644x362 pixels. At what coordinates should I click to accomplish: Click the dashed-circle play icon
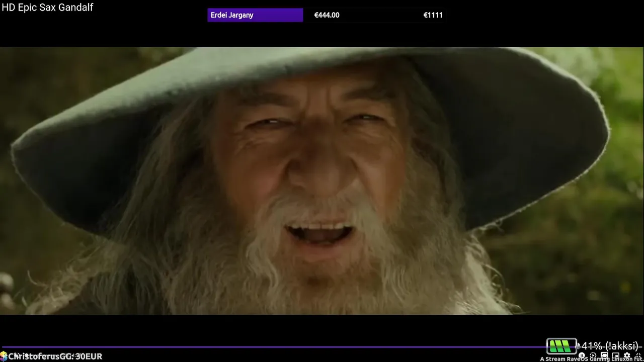[x=593, y=356]
